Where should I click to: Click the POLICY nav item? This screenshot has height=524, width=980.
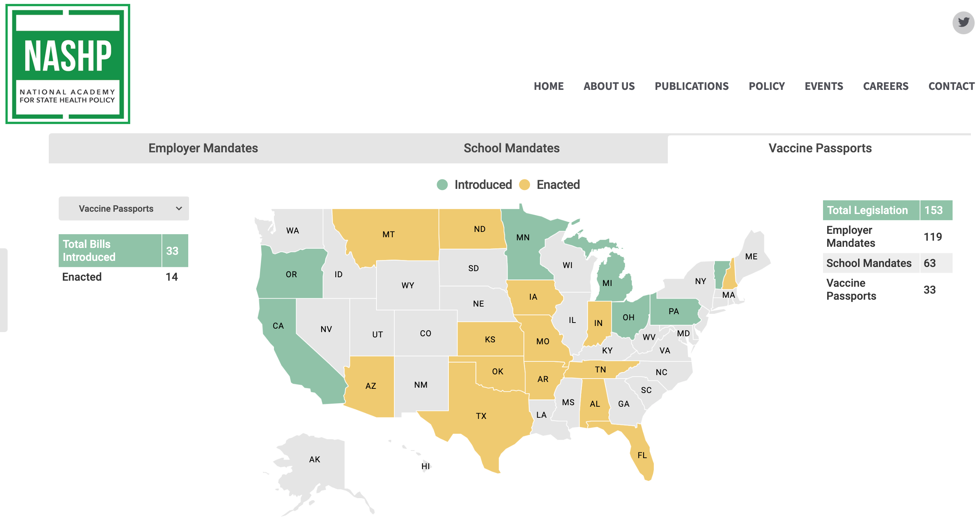(x=767, y=86)
